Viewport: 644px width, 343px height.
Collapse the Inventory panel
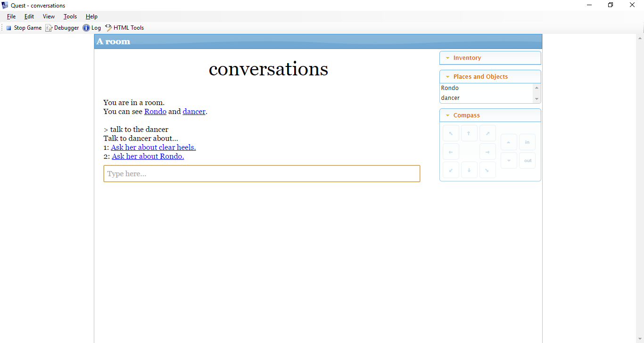point(490,58)
